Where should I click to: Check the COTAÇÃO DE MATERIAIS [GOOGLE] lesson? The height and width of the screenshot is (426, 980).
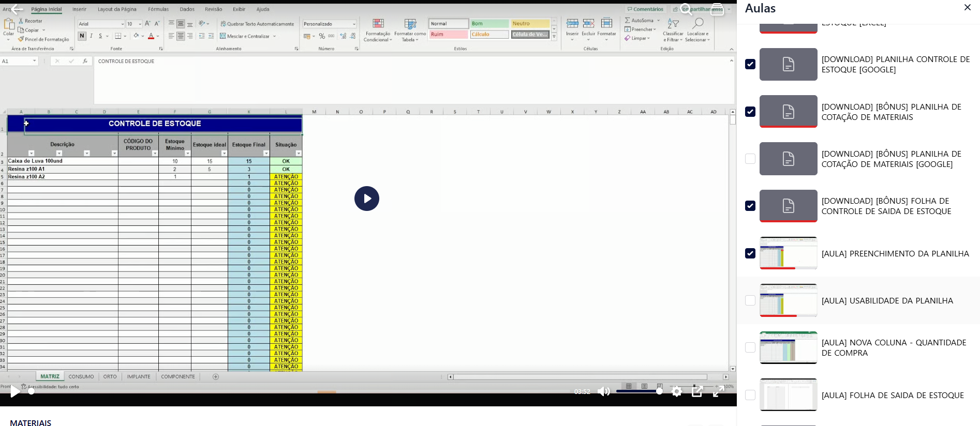pos(750,159)
